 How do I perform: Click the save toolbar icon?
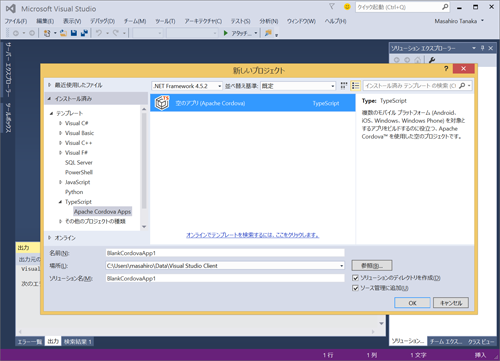click(x=74, y=33)
